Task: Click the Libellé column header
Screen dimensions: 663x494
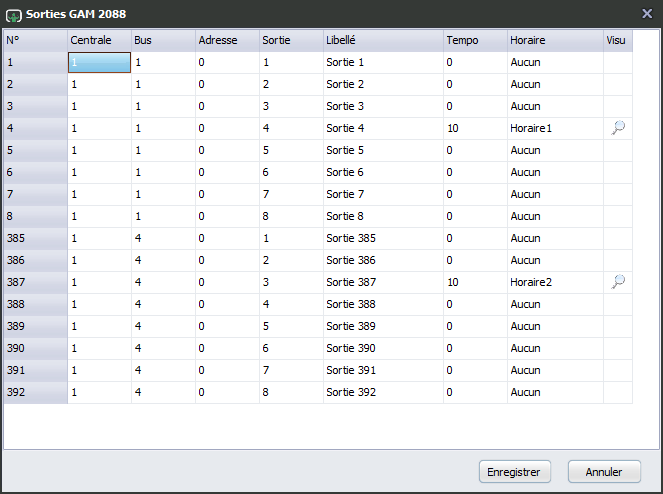Action: coord(383,41)
